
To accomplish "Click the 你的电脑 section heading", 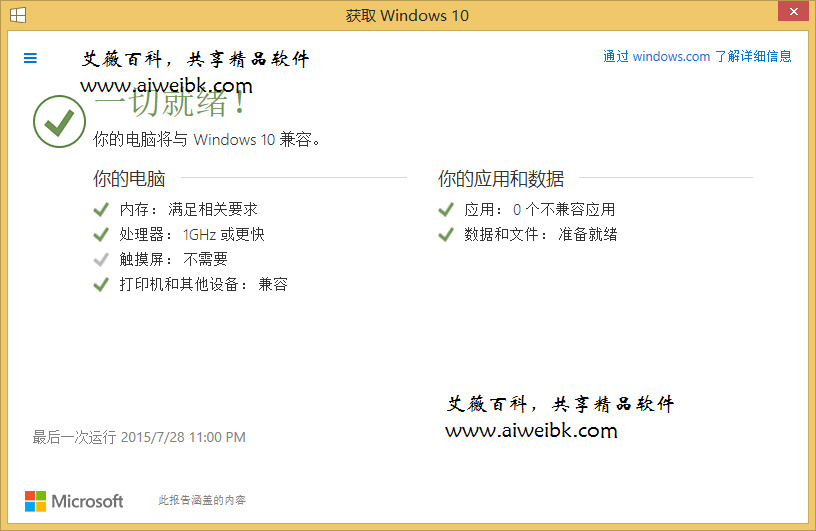I will coord(129,179).
